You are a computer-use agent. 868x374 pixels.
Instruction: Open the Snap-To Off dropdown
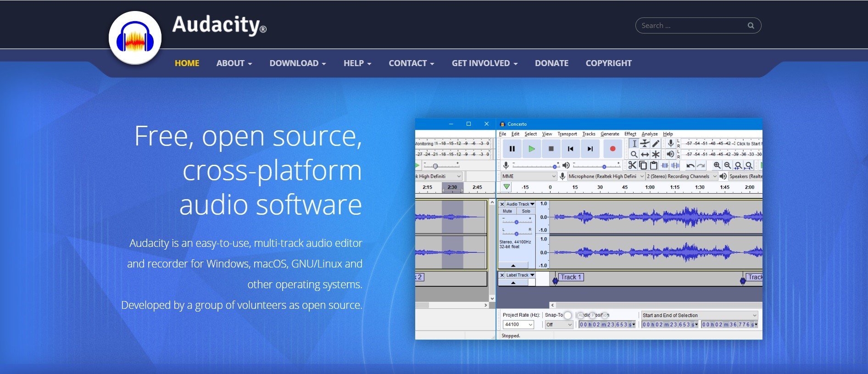559,324
